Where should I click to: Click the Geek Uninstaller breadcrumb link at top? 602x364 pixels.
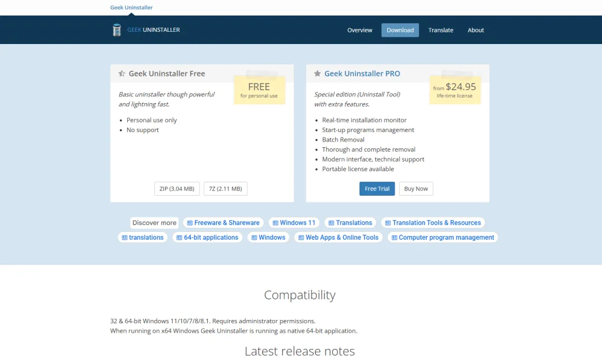point(132,7)
